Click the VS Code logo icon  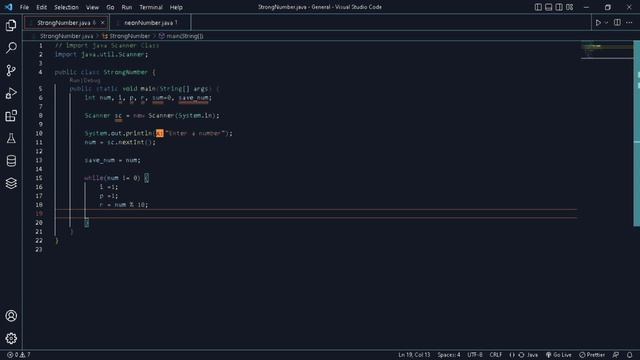(9, 7)
